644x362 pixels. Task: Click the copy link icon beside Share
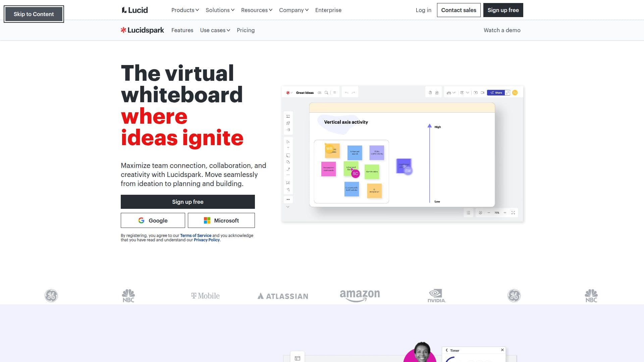tap(507, 93)
